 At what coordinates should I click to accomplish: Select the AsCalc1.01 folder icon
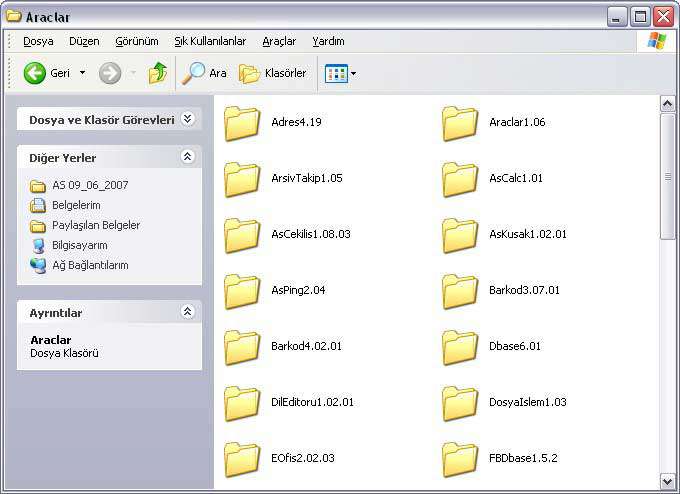pyautogui.click(x=460, y=180)
